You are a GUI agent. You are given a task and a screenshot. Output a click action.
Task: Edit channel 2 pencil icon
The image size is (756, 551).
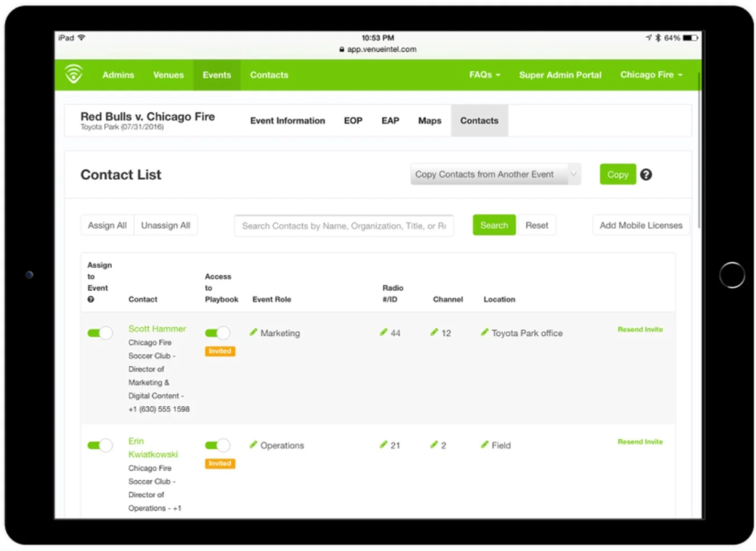pyautogui.click(x=434, y=444)
